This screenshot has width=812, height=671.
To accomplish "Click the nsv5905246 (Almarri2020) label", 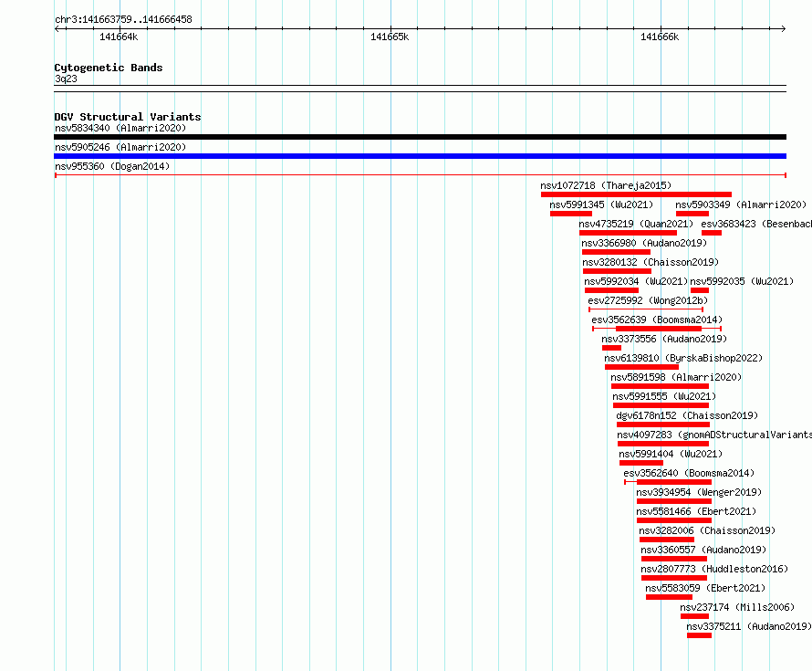I will [x=120, y=147].
